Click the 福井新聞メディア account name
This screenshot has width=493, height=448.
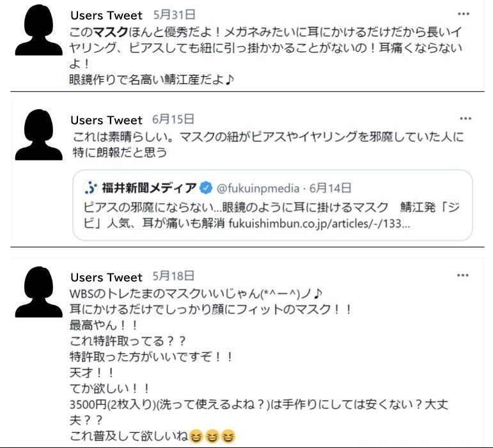[149, 188]
